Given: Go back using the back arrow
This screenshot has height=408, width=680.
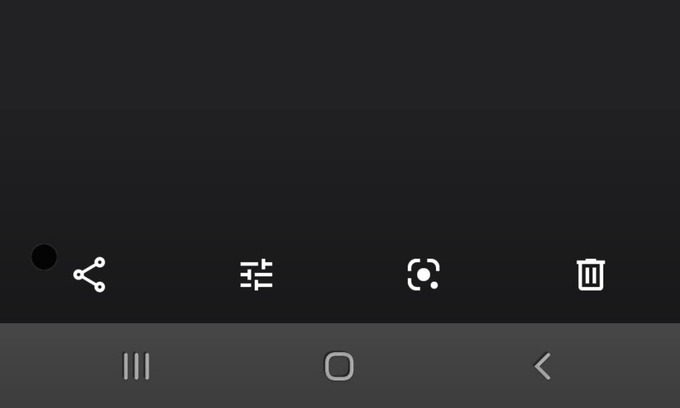Looking at the screenshot, I should coord(543,366).
